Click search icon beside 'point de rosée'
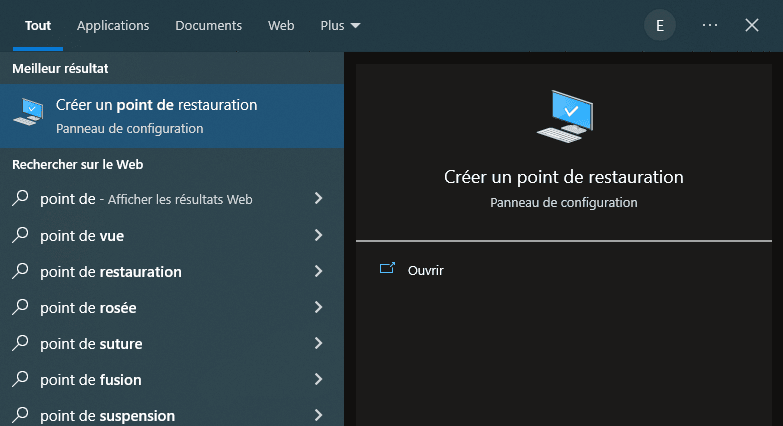Image resolution: width=783 pixels, height=426 pixels. pyautogui.click(x=20, y=307)
